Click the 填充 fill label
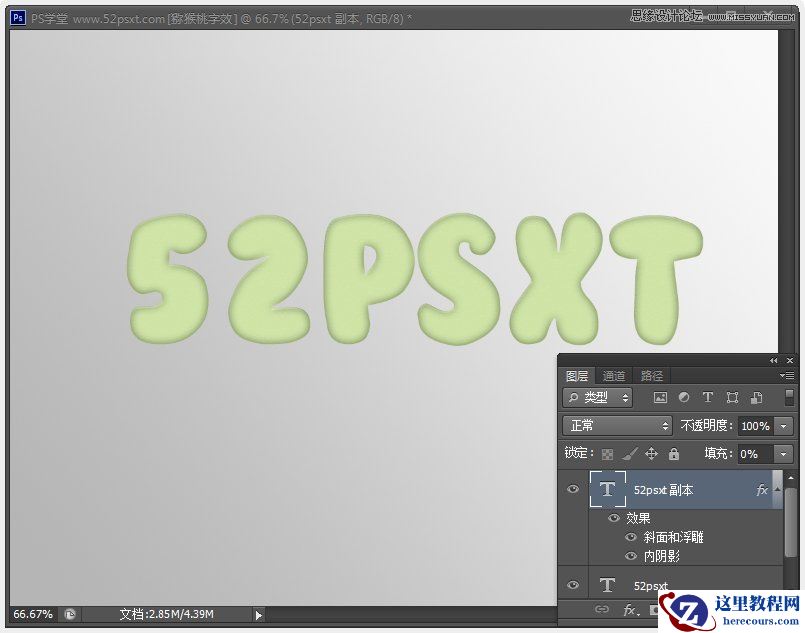 coord(719,453)
